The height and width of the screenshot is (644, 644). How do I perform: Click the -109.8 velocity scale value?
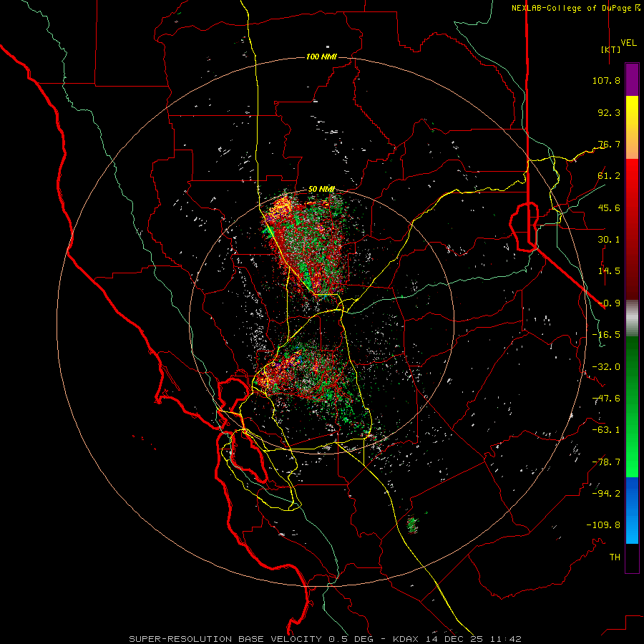click(x=603, y=525)
